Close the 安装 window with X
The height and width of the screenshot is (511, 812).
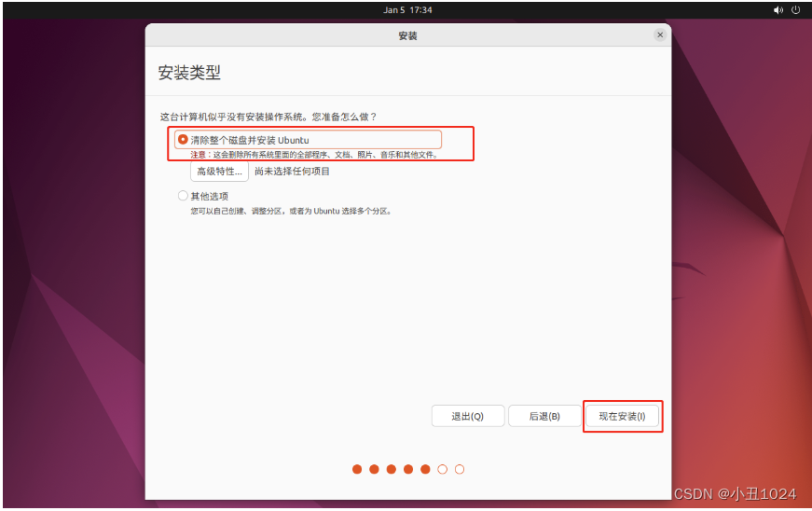pos(660,35)
